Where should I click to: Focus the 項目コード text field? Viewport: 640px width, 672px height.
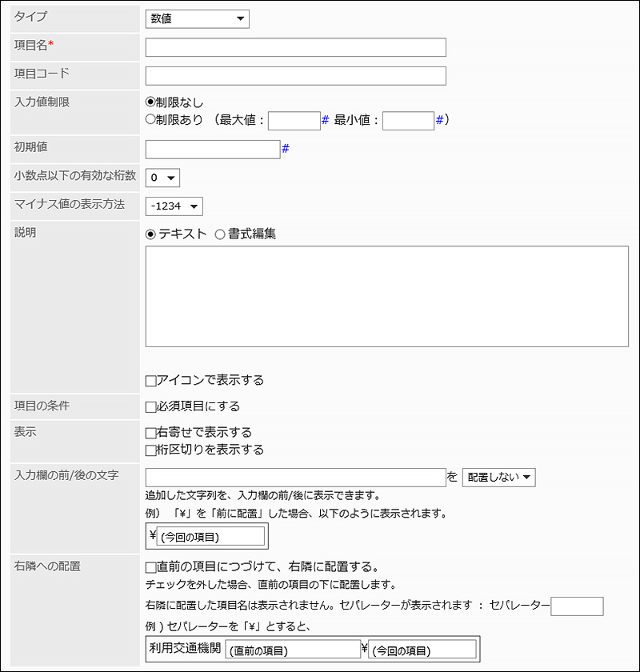pyautogui.click(x=295, y=76)
